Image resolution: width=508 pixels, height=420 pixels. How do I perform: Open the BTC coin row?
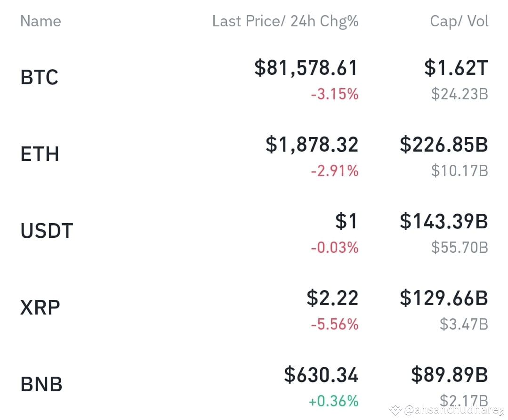coord(254,78)
